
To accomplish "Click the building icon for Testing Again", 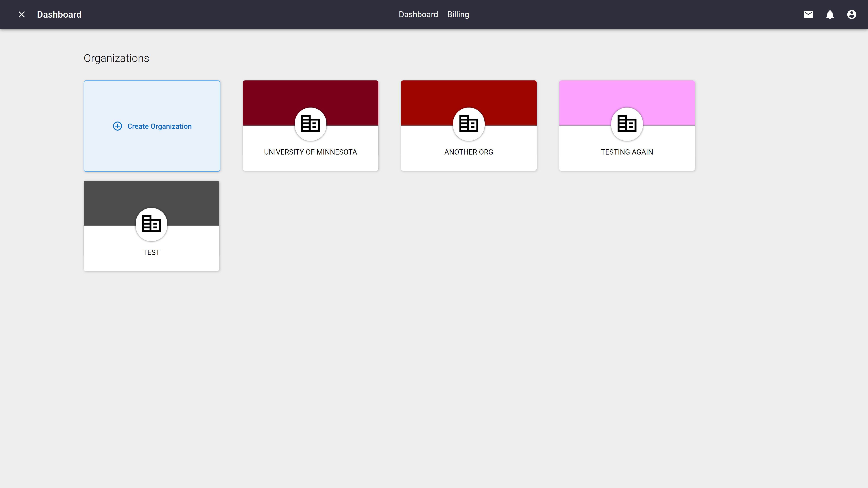I will pyautogui.click(x=627, y=124).
